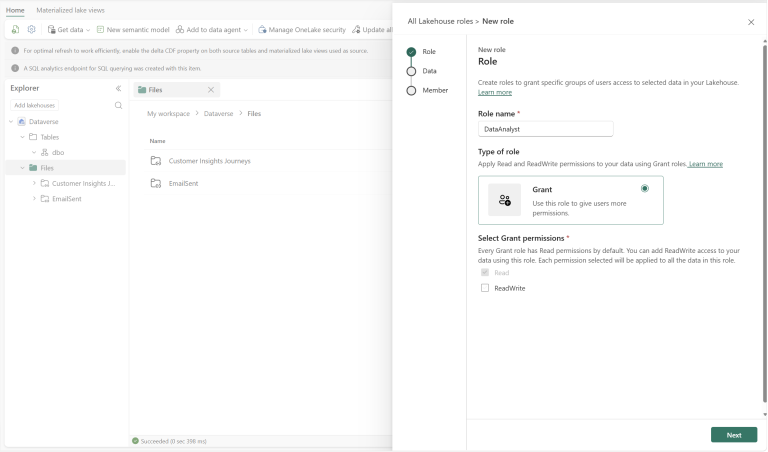The image size is (768, 452).
Task: Select the Files folder in Explorer
Action: tap(42, 168)
